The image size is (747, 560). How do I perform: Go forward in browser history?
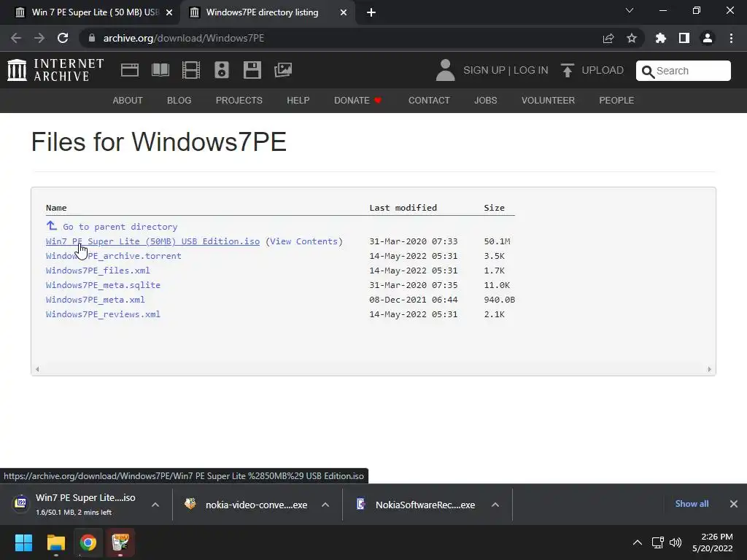pyautogui.click(x=39, y=38)
